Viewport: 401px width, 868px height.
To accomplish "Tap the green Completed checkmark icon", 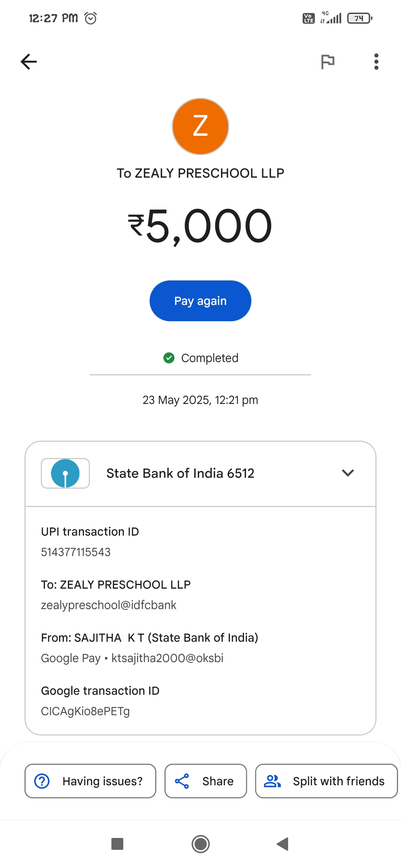I will click(x=169, y=358).
